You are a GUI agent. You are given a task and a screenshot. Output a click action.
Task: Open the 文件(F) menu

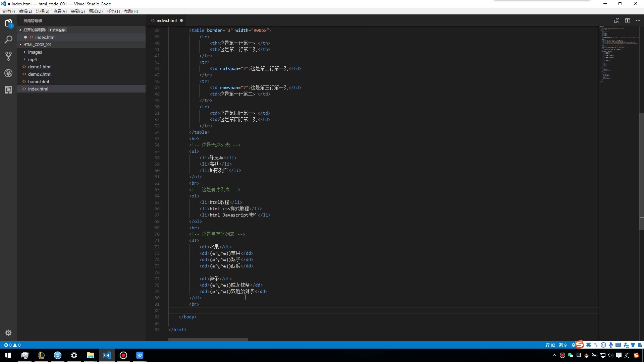pyautogui.click(x=8, y=11)
